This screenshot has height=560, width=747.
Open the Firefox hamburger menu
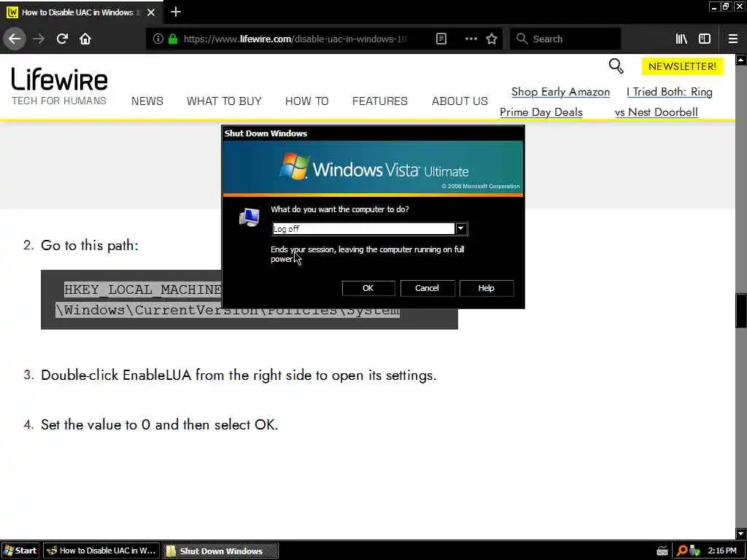[732, 39]
